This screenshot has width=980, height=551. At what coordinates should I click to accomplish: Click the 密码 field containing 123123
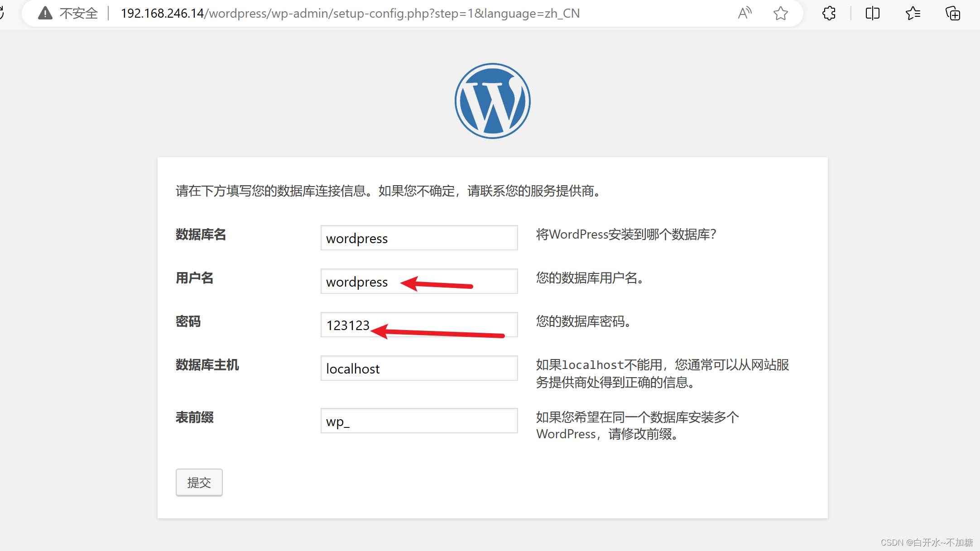click(349, 325)
